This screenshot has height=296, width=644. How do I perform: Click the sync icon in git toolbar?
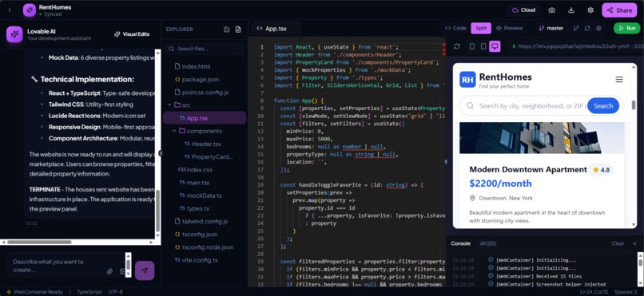click(587, 28)
